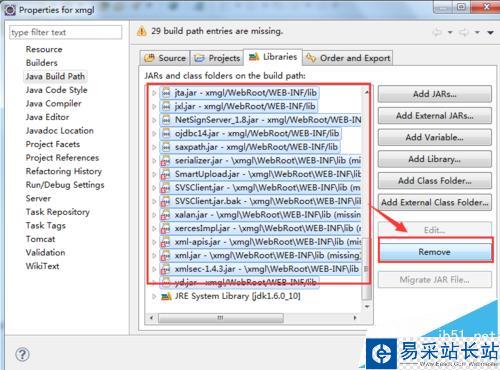This screenshot has height=370, width=500.
Task: Open Java Editor settings
Action: 47,117
